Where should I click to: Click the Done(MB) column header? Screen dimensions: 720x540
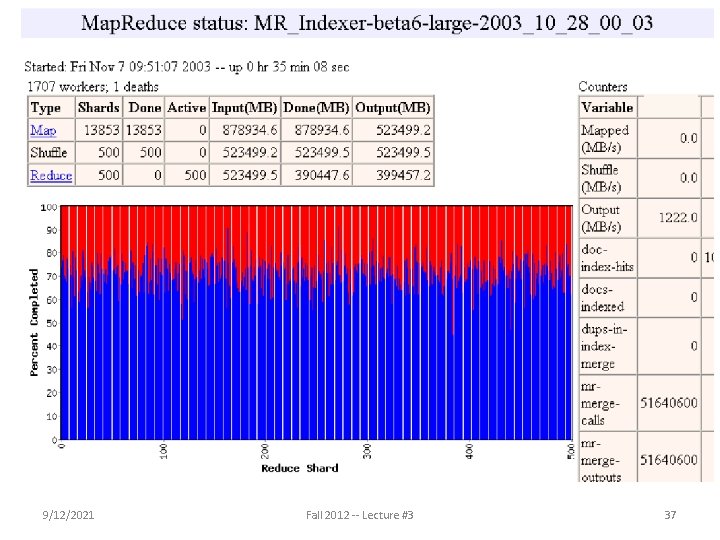click(316, 107)
